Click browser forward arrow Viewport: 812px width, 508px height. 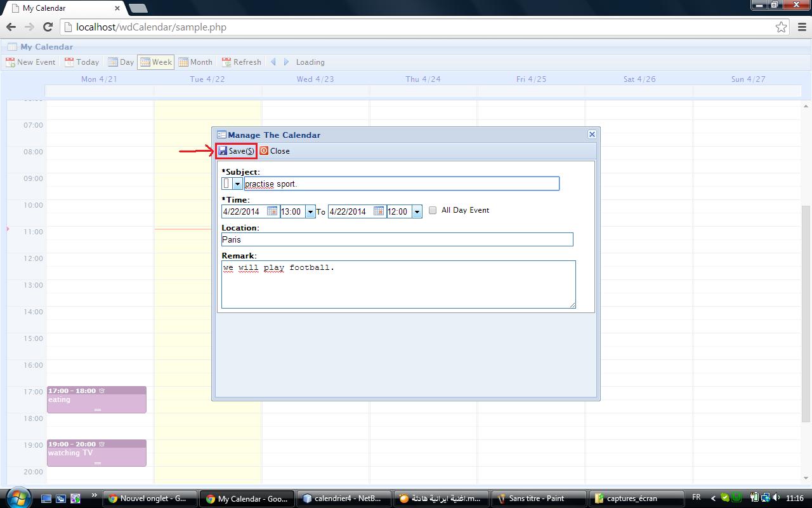[x=29, y=27]
